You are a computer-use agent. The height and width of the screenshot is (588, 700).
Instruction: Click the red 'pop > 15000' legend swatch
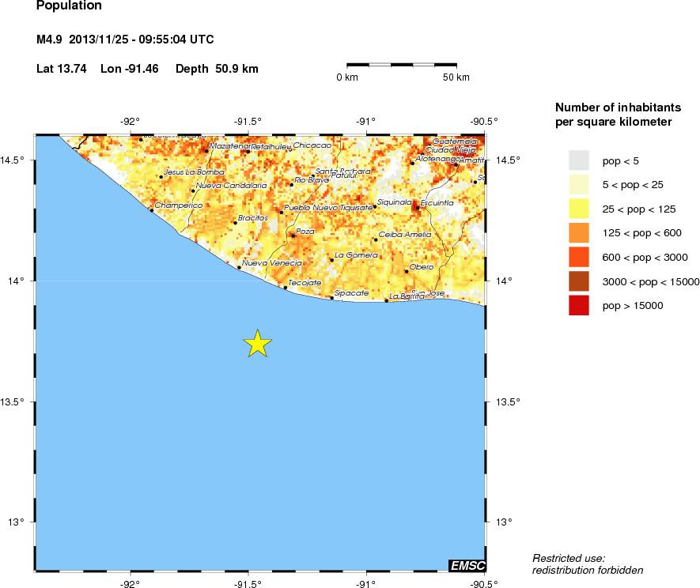[x=578, y=306]
